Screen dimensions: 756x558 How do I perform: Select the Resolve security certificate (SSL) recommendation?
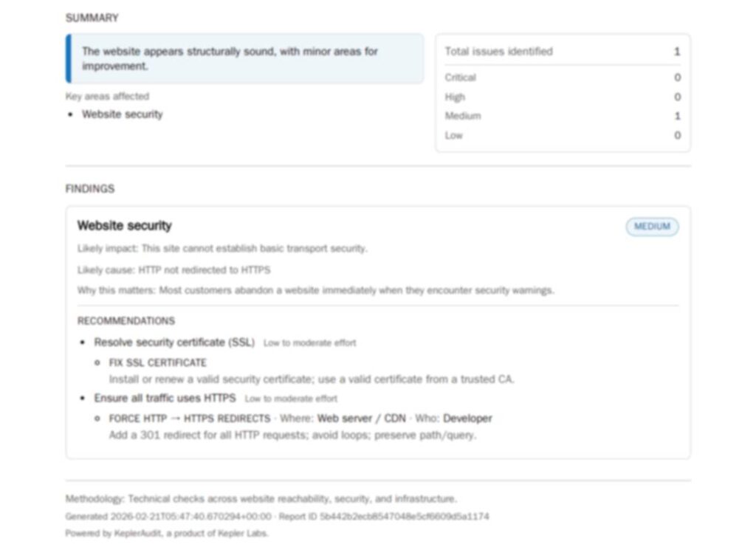[174, 342]
